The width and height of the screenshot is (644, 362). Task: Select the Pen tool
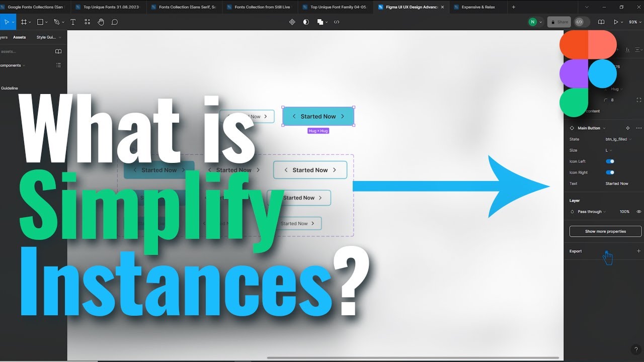[x=57, y=22]
